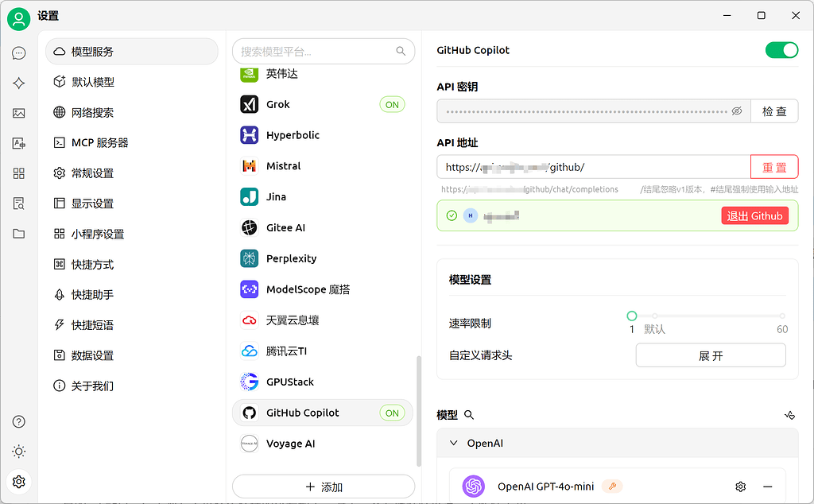814x504 pixels.
Task: Open 小程序设置 menu item
Action: 132,234
